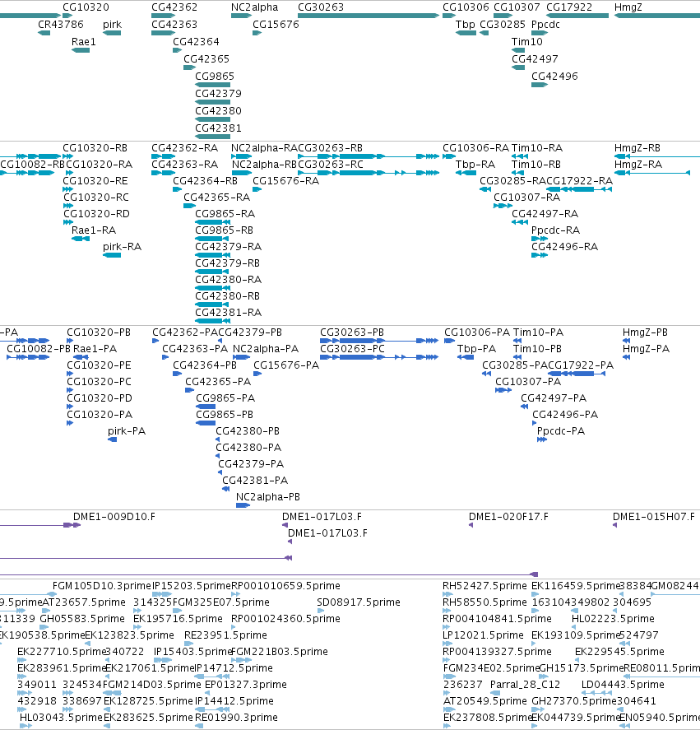The image size is (700, 730).
Task: Select EST FGM105D10.3prime
Action: click(x=102, y=585)
